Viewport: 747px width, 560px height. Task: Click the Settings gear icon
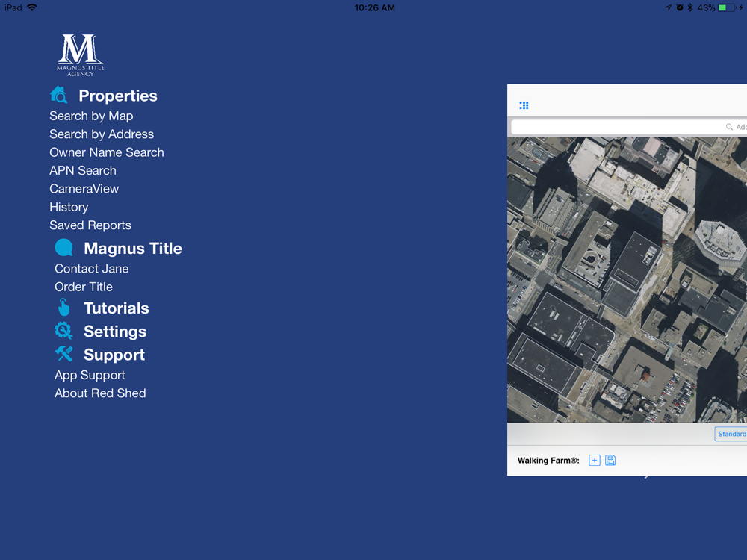[x=63, y=331]
